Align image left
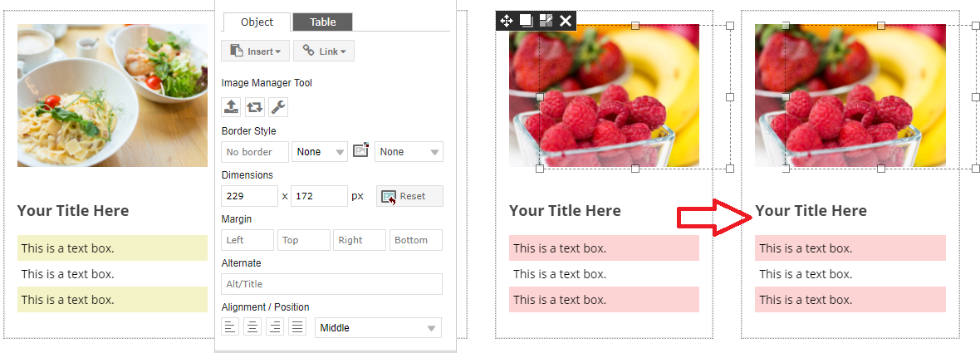Viewport: 980px width, 353px height. pos(230,327)
